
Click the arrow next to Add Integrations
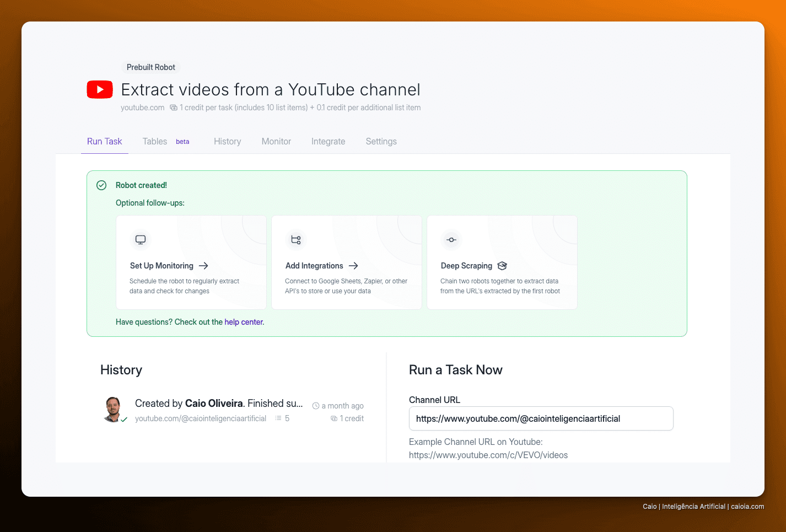tap(353, 266)
